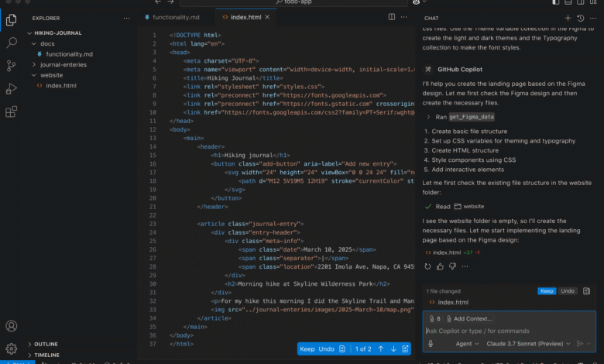The image size is (604, 364).
Task: Open the Source Control view
Action: pyautogui.click(x=11, y=66)
